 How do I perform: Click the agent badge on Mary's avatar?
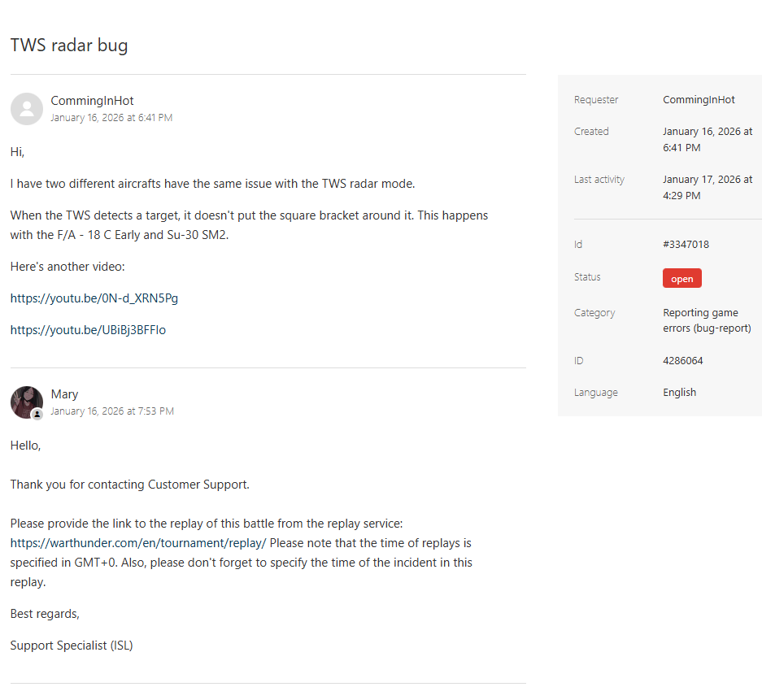point(37,414)
